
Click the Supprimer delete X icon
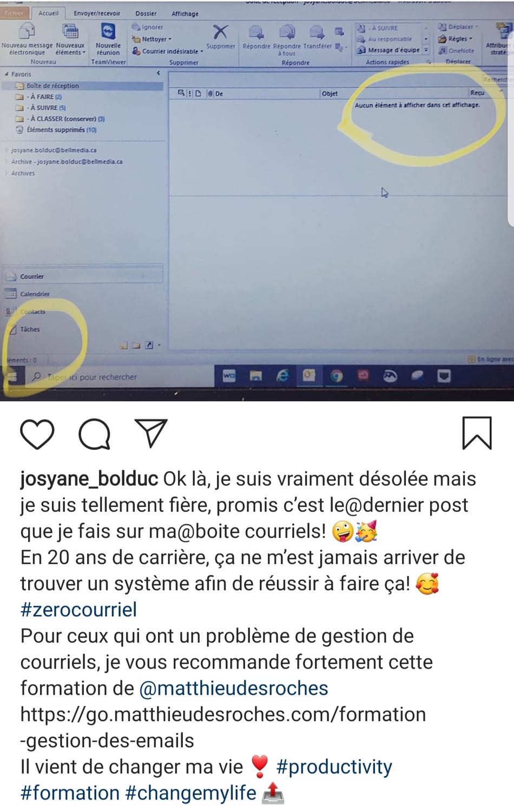coord(220,32)
